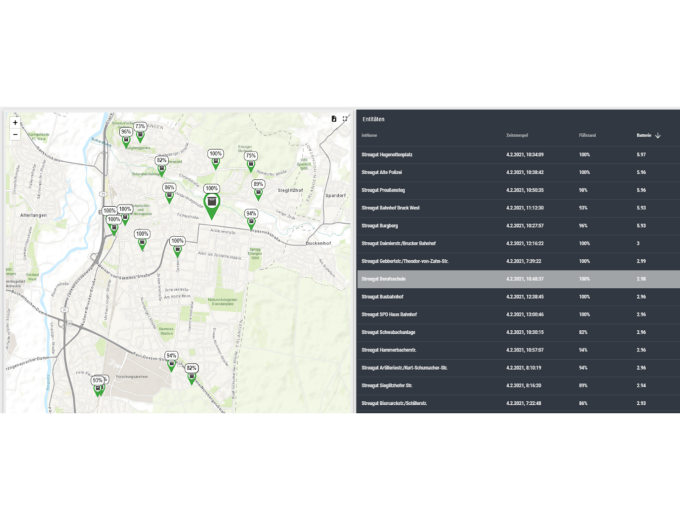Image resolution: width=680 pixels, height=520 pixels.
Task: Click timestamp 4.2.2021, 10:34:09
Action: (525, 155)
